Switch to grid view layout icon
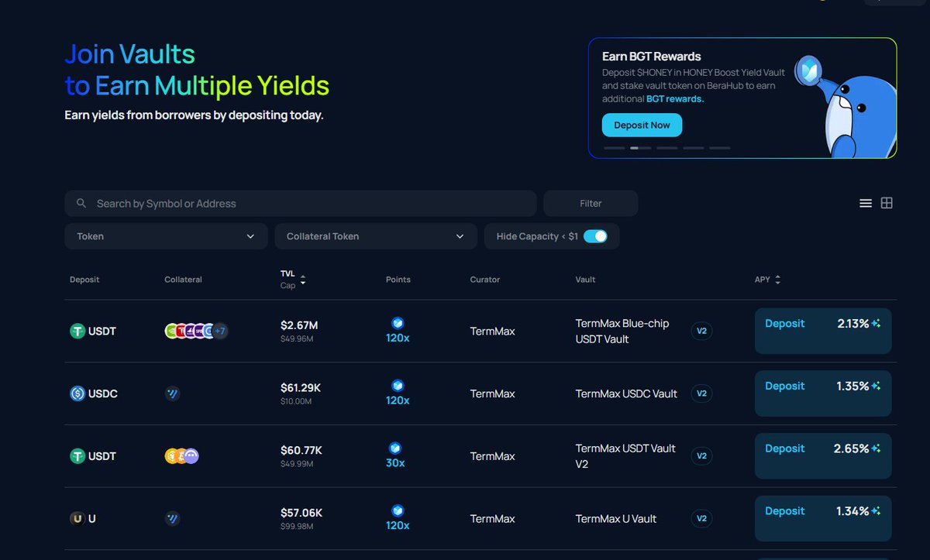The height and width of the screenshot is (560, 930). [x=887, y=203]
